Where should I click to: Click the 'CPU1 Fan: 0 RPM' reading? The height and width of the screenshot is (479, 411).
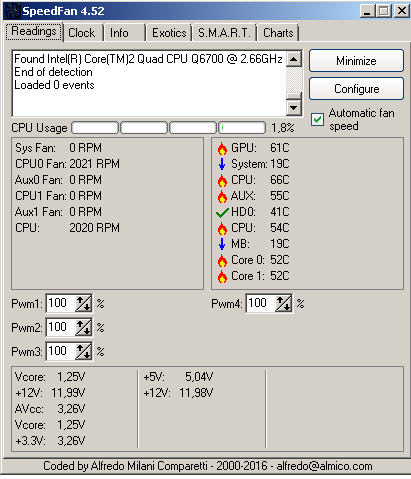(x=58, y=196)
